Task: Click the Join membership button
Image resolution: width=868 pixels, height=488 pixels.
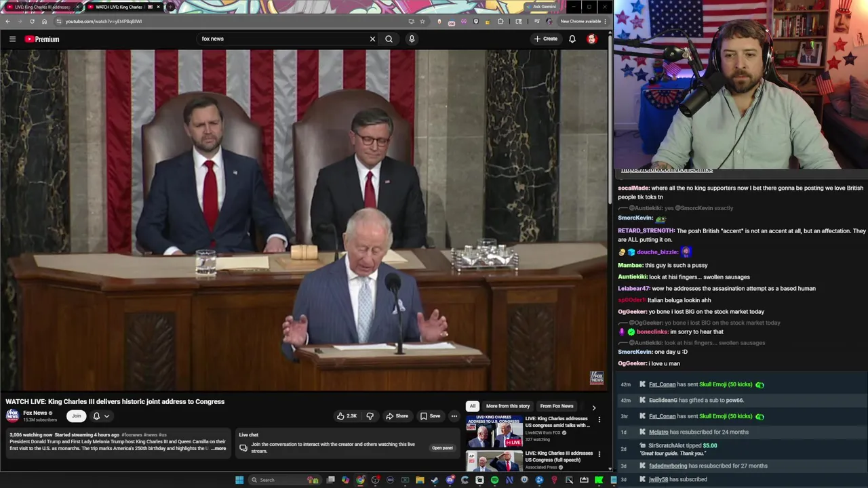Action: (77, 416)
